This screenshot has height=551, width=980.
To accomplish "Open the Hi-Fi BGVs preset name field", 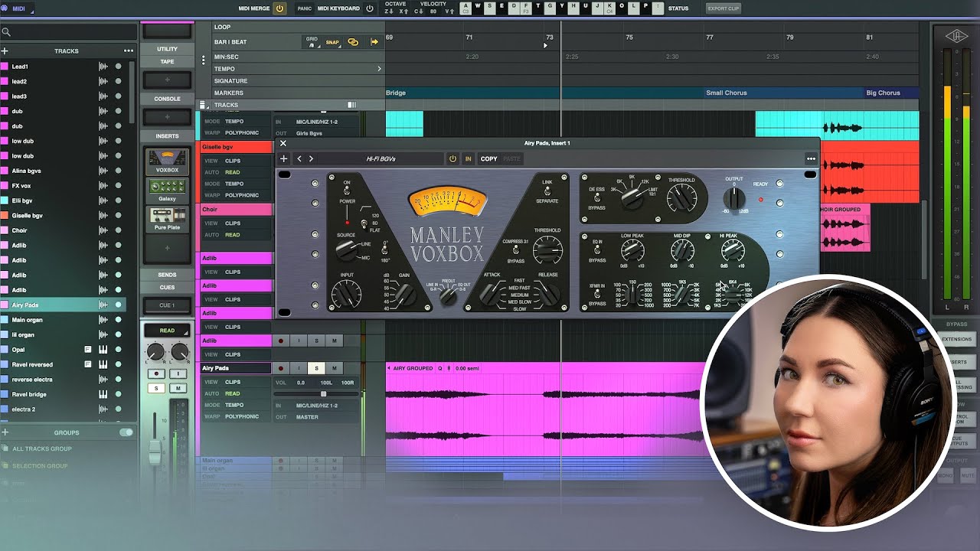I will pyautogui.click(x=381, y=158).
